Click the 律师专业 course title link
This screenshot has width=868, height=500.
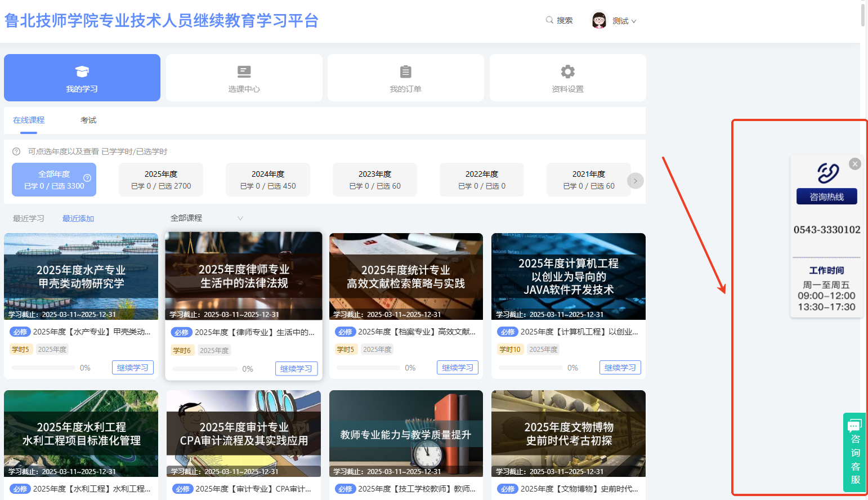pos(254,332)
